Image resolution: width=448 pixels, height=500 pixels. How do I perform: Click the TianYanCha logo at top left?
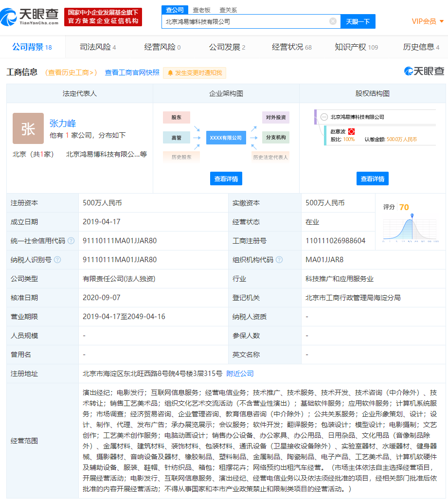pyautogui.click(x=29, y=17)
